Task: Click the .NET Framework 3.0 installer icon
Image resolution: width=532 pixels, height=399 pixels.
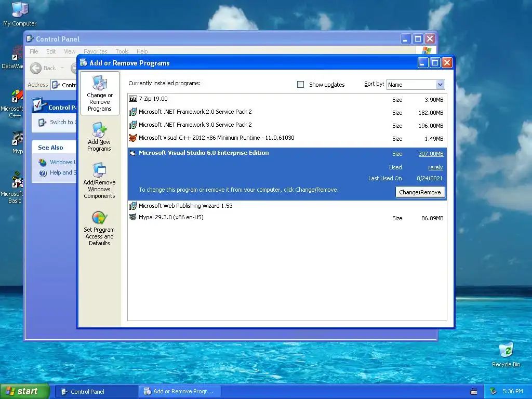Action: click(133, 125)
